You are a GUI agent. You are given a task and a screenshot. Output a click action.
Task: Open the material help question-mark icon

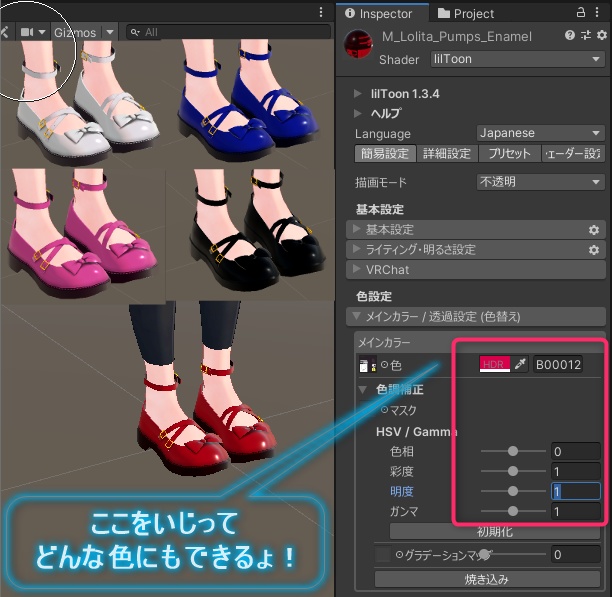point(569,36)
